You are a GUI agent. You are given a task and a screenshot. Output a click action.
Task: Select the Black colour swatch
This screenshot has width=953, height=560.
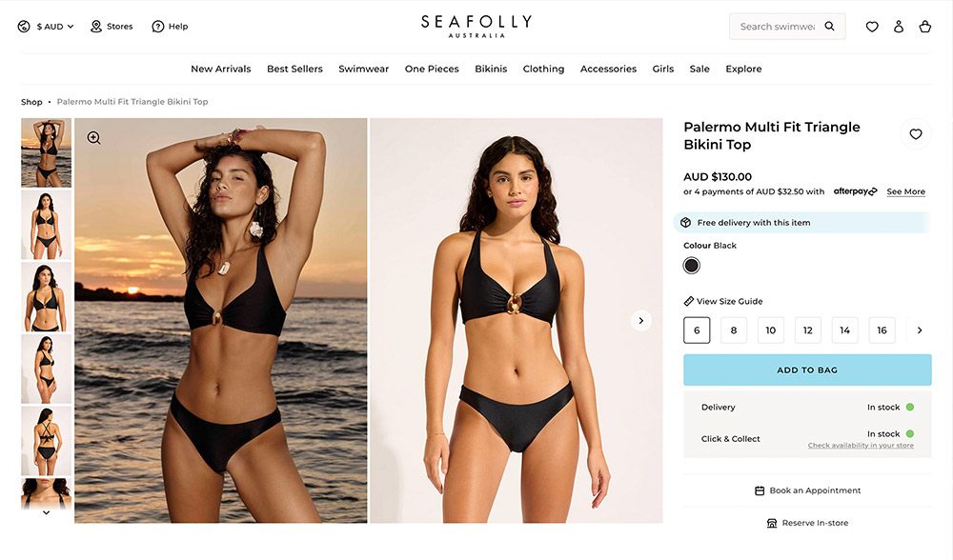tap(691, 266)
